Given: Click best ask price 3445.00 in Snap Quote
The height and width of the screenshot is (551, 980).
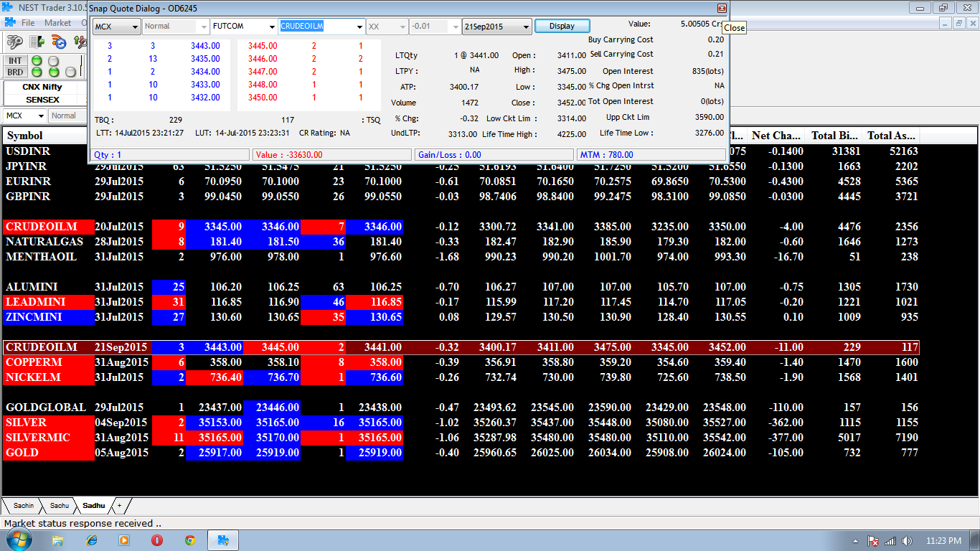Looking at the screenshot, I should pyautogui.click(x=263, y=46).
